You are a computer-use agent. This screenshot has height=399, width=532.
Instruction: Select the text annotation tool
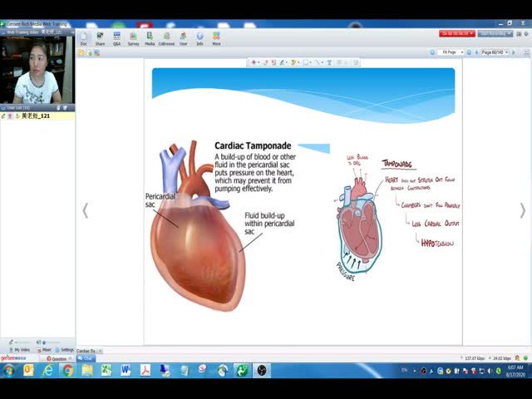(x=329, y=62)
